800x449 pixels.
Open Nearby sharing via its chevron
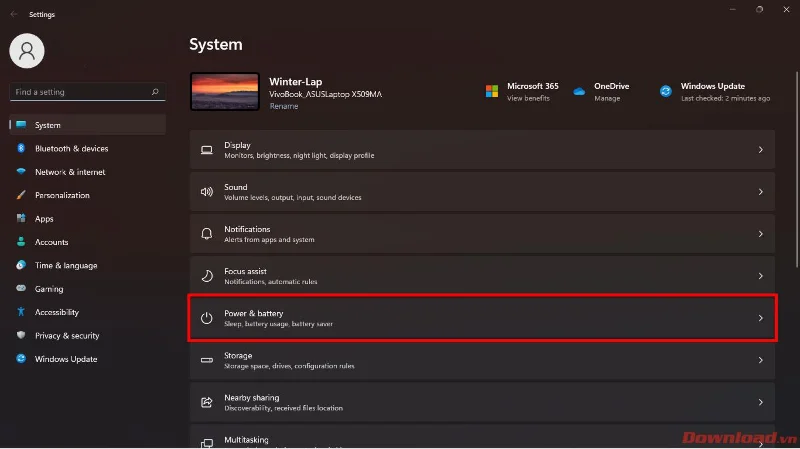[760, 402]
